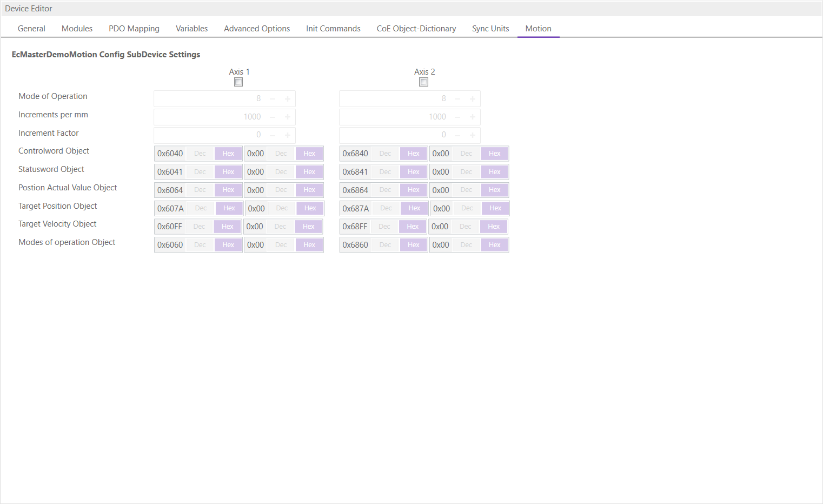Click Axis 1 Increments per mm field

[x=211, y=117]
